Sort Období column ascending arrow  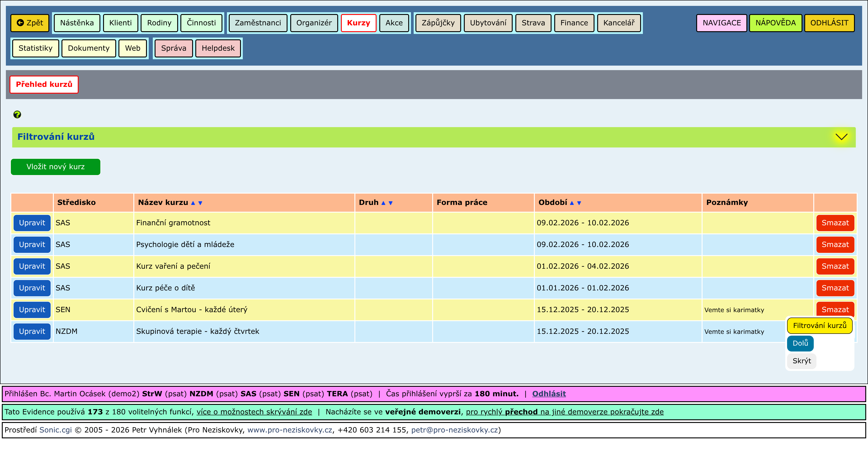click(x=572, y=203)
